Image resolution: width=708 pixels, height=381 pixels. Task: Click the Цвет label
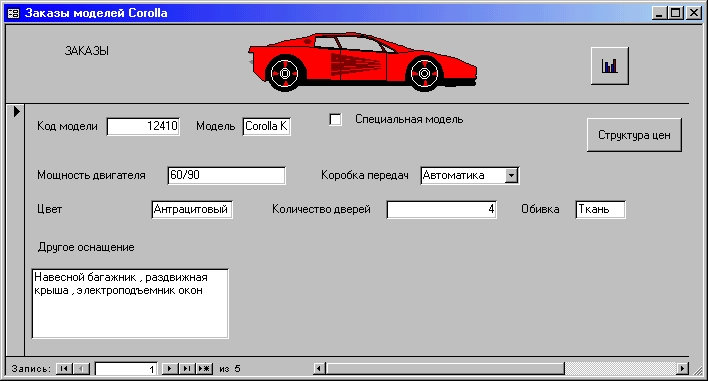[x=50, y=209]
